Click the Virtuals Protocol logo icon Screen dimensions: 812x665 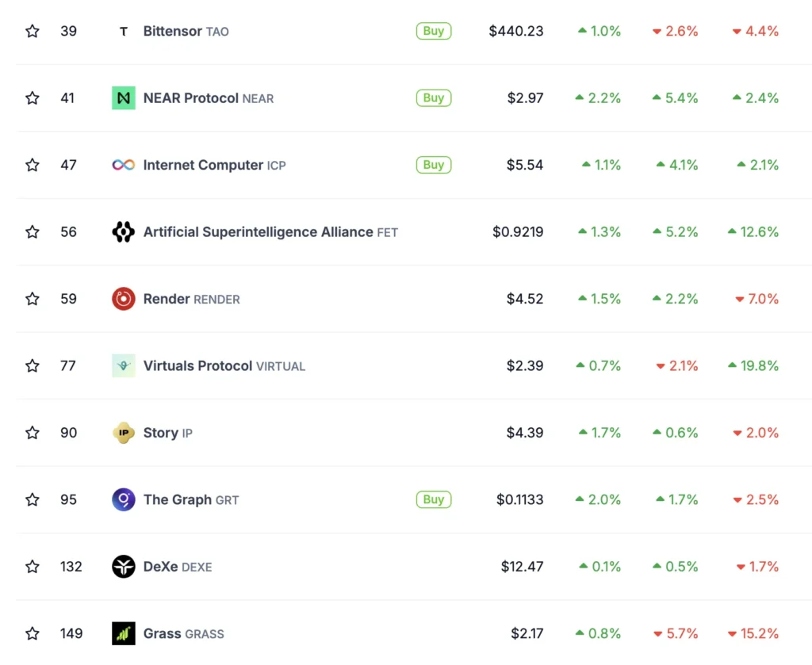click(x=123, y=365)
